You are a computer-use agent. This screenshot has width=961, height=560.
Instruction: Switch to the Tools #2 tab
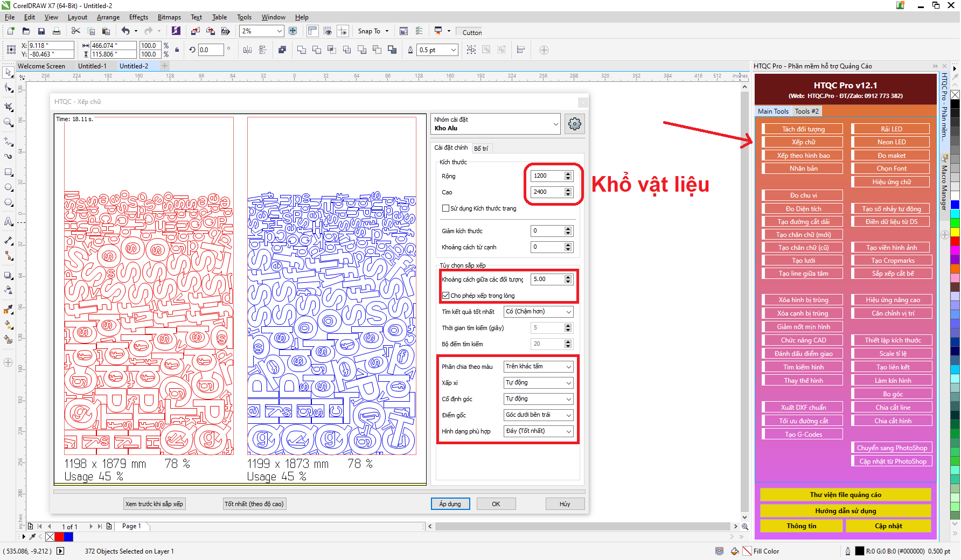pyautogui.click(x=806, y=111)
